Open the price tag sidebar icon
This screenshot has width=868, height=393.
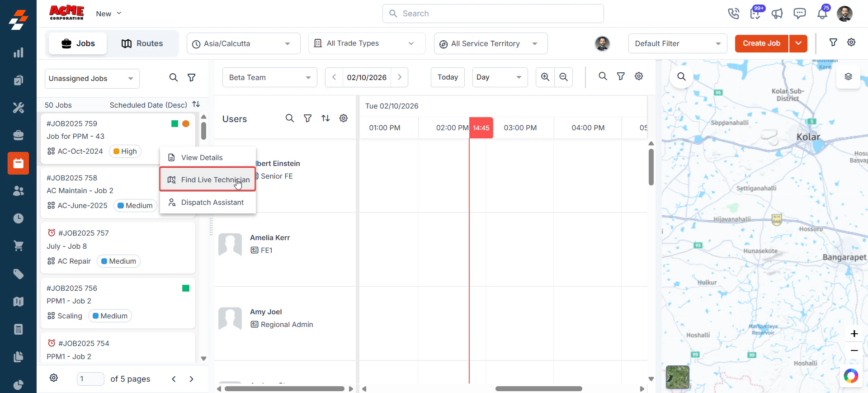(18, 274)
